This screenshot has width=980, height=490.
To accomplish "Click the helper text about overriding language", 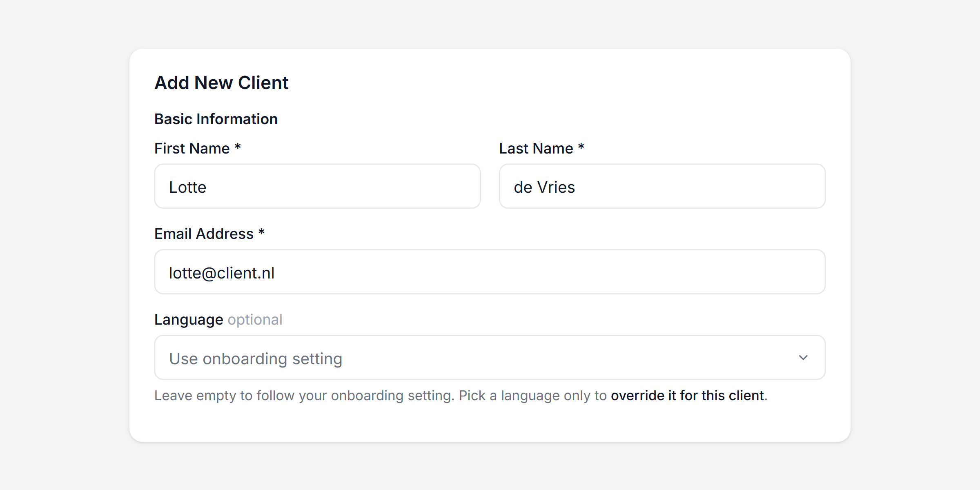I will [461, 396].
